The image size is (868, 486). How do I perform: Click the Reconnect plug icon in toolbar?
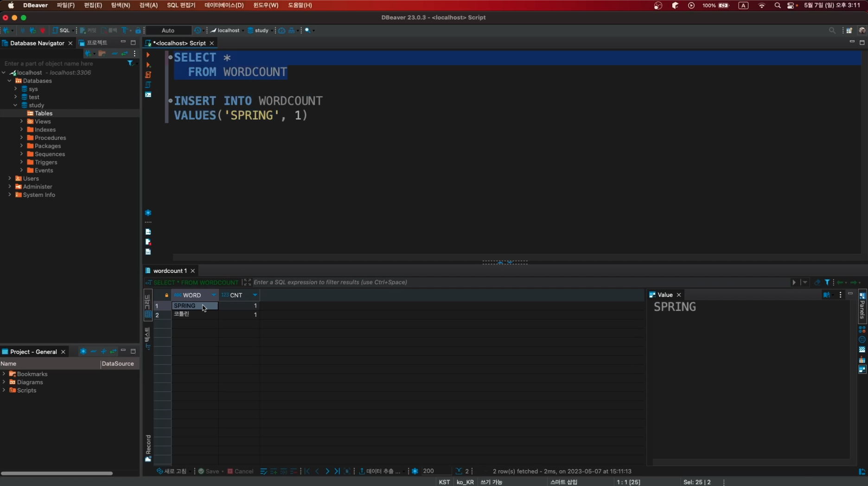32,31
